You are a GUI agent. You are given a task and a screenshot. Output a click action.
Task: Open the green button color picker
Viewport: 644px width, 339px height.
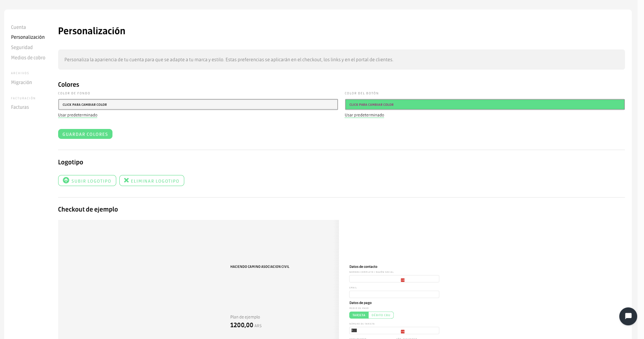tap(484, 105)
